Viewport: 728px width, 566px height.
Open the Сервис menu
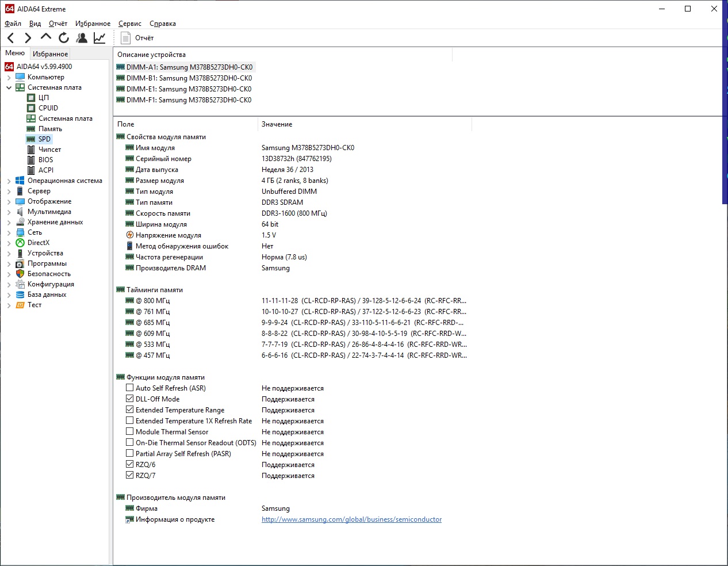click(x=130, y=24)
